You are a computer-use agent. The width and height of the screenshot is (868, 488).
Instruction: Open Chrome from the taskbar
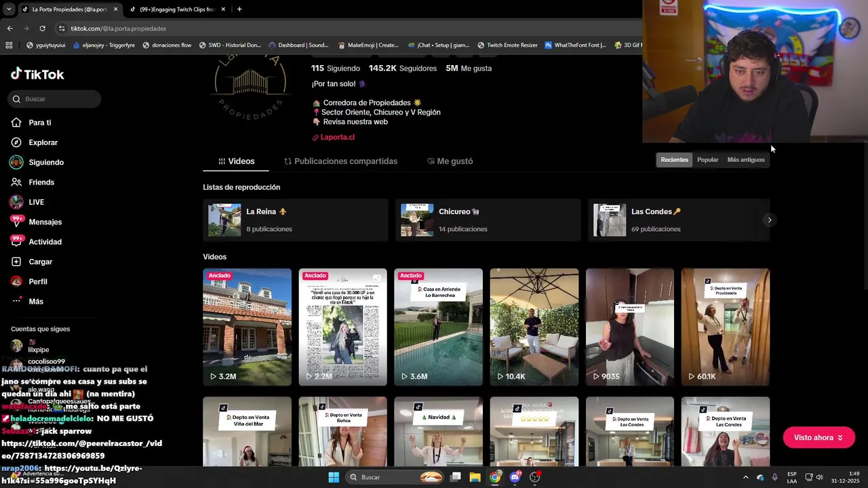495,477
